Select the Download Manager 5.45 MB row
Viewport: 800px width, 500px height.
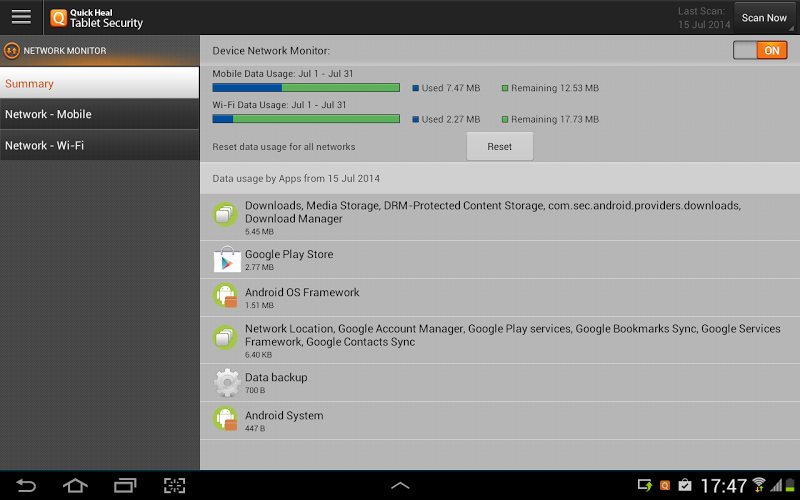[x=500, y=217]
